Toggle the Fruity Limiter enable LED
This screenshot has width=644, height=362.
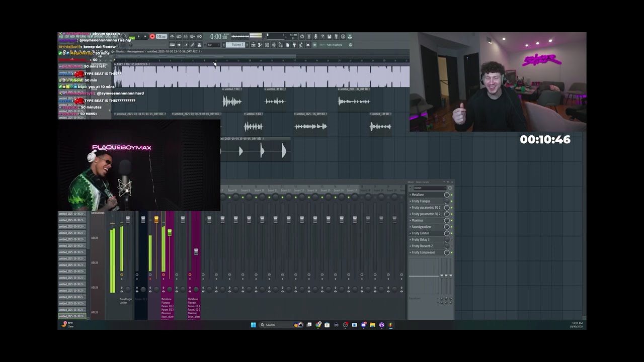[451, 233]
